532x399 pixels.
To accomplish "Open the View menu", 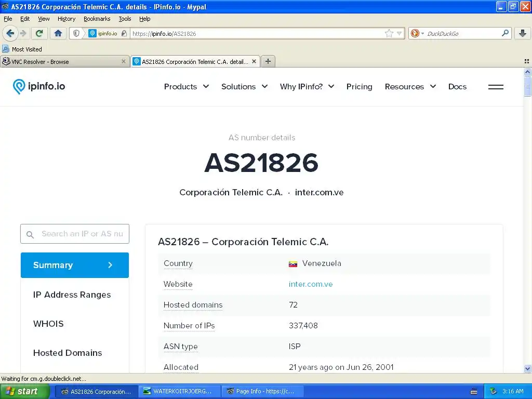I will coord(44,19).
